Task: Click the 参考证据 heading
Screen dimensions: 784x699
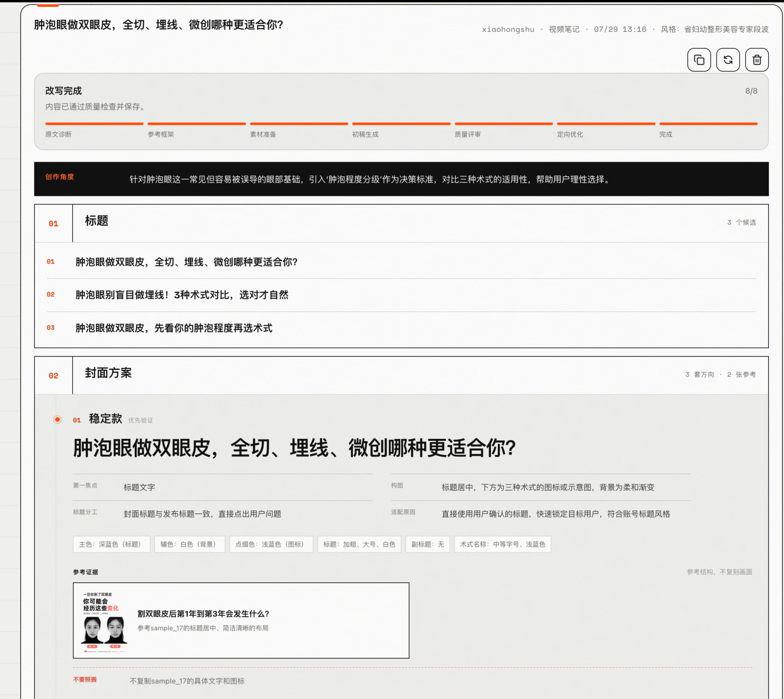Action: (x=85, y=572)
